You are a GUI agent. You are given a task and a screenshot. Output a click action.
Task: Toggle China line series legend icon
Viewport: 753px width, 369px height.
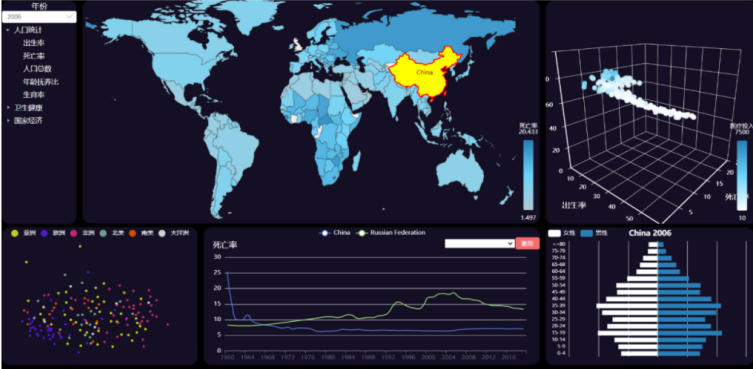click(x=325, y=233)
